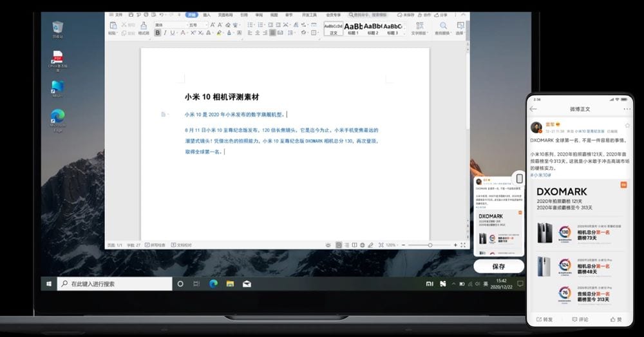Click the save icon in quick access bar

coord(131,15)
